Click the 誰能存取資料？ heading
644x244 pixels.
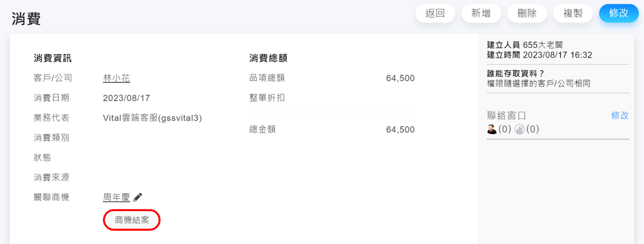coord(515,73)
